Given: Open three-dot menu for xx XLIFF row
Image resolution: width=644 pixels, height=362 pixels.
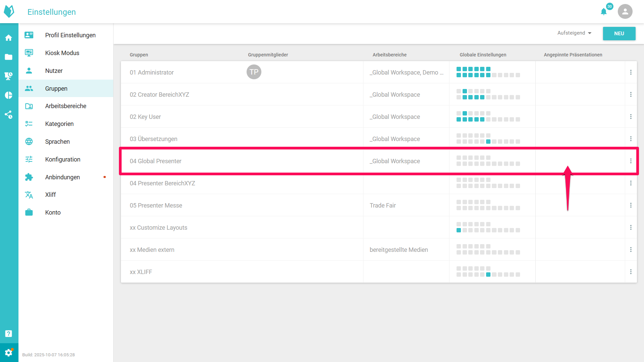Looking at the screenshot, I should (x=631, y=272).
